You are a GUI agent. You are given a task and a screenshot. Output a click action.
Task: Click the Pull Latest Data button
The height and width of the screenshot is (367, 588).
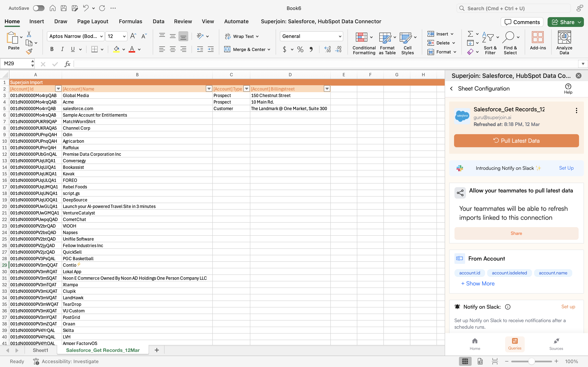[516, 141]
